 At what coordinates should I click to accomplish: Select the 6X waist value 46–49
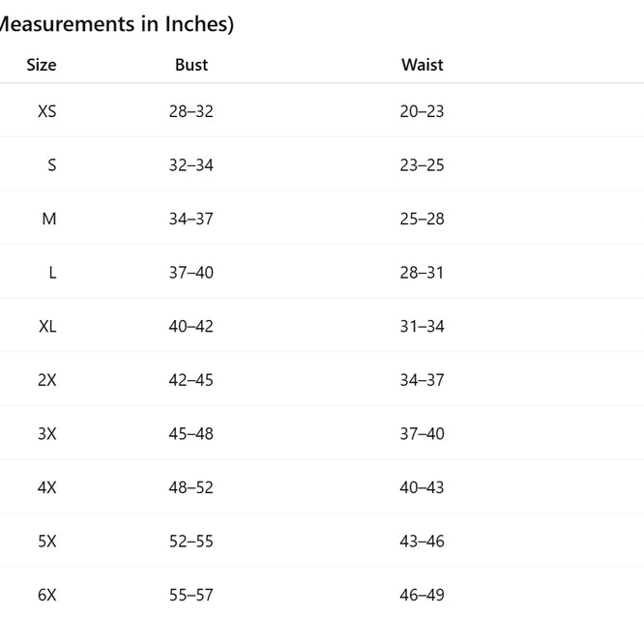[423, 596]
